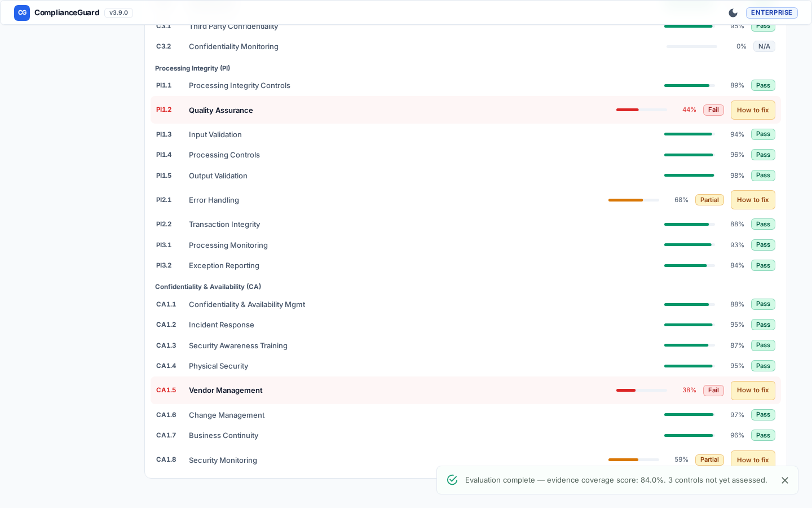Screen dimensions: 812x508
Task: Select the Processing Integrity Controls row
Action: [466, 85]
